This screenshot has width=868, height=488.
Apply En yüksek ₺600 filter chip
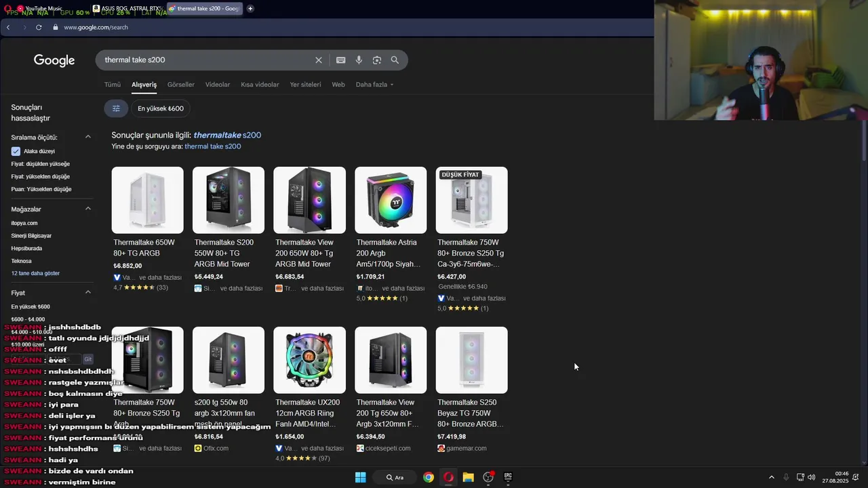point(161,108)
